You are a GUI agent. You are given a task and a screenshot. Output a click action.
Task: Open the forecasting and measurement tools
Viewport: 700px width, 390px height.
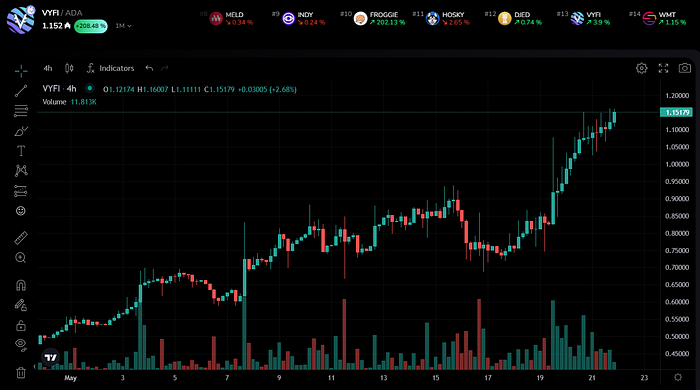[x=21, y=191]
